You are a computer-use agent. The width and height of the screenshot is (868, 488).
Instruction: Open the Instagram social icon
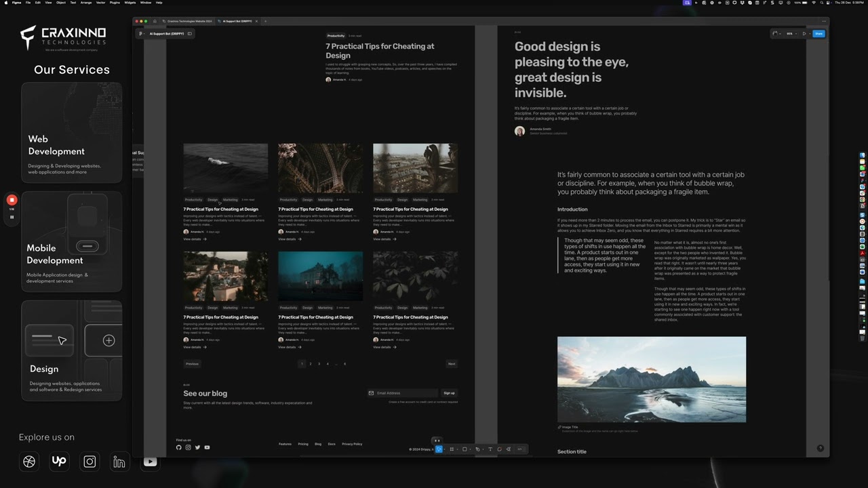[x=90, y=462]
